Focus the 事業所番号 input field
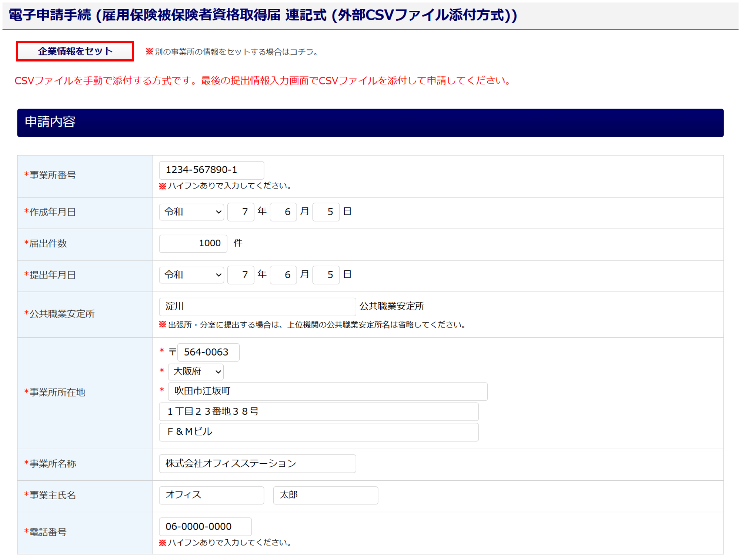Image resolution: width=741 pixels, height=560 pixels. tap(211, 170)
